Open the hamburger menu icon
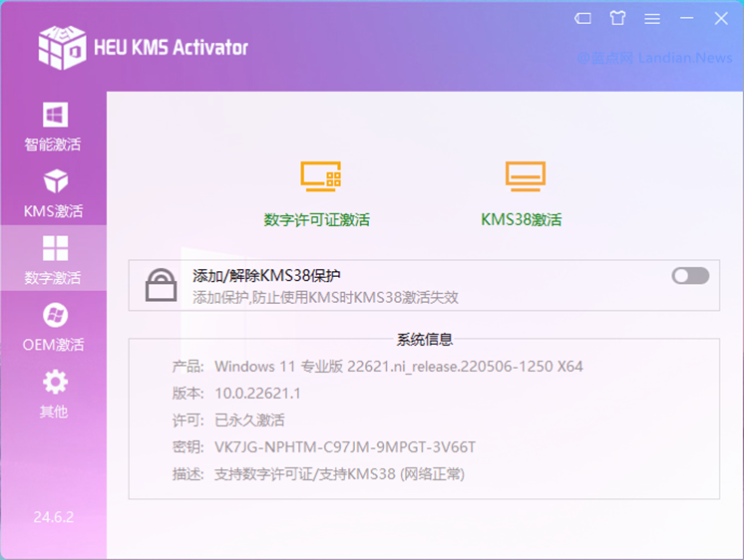 coord(652,19)
